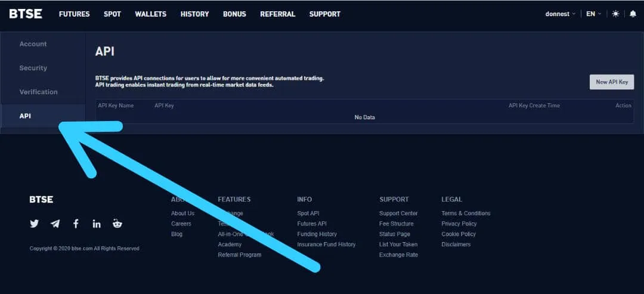Open WALLETS from the top navigation

pos(151,14)
